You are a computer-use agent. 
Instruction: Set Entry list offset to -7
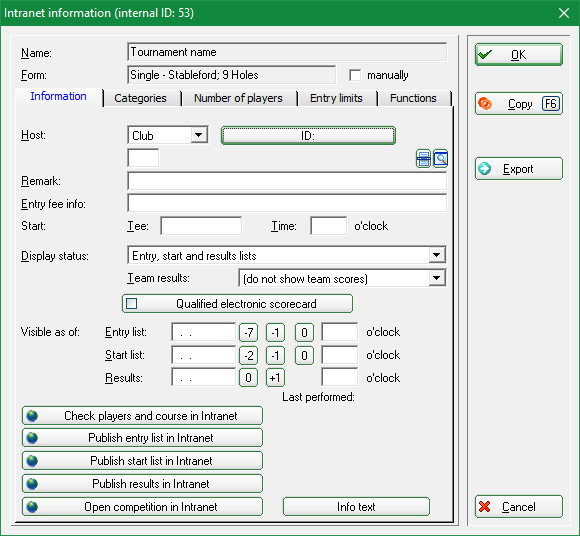click(249, 333)
